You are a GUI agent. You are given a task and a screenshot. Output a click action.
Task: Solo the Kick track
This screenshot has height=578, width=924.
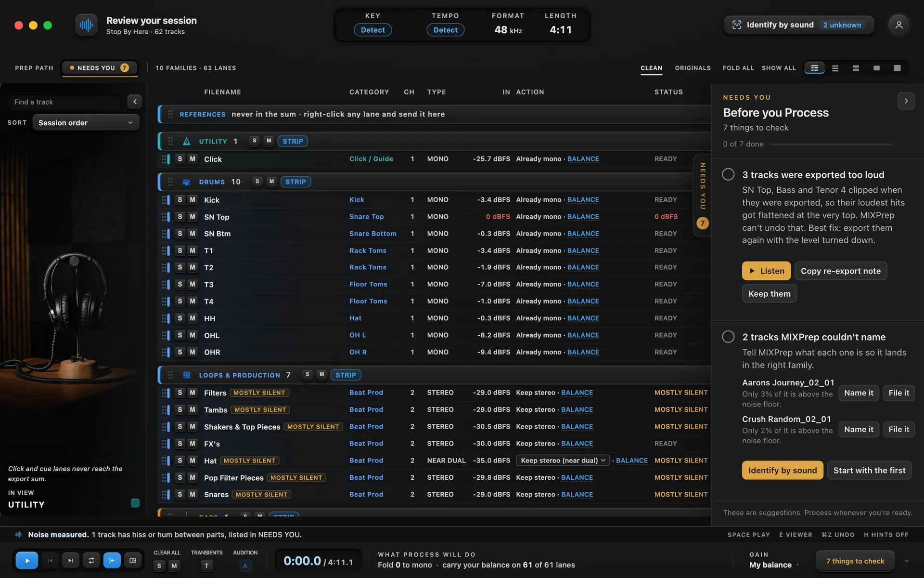coord(180,200)
